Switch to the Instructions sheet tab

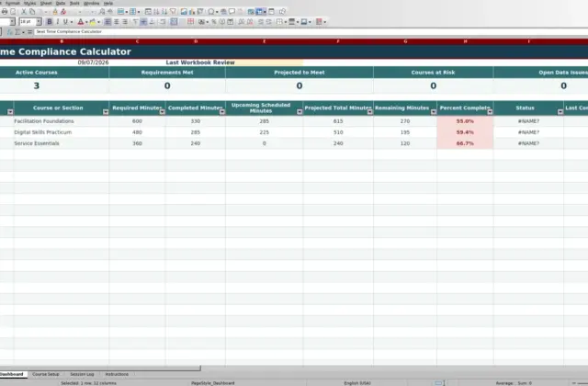[x=117, y=374]
